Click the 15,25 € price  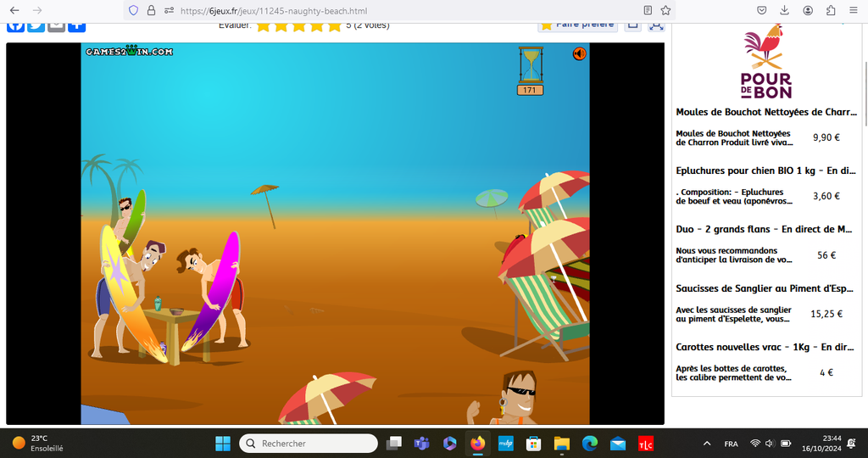[826, 314]
